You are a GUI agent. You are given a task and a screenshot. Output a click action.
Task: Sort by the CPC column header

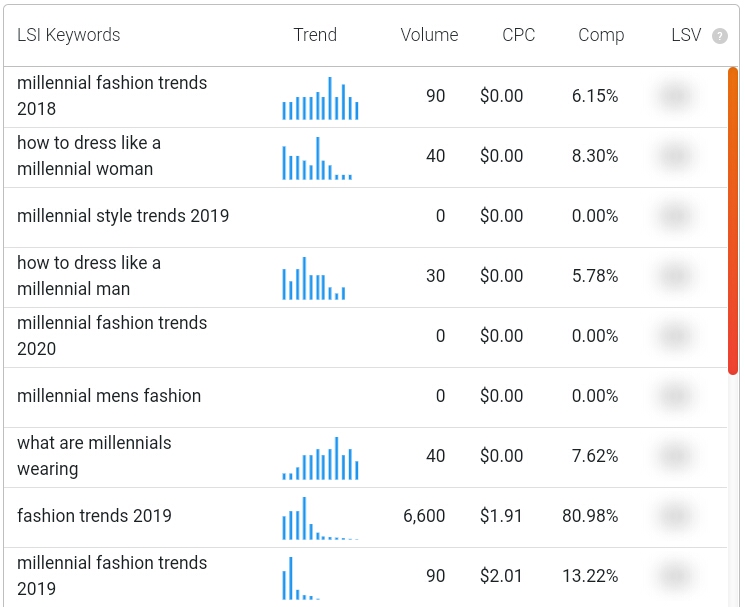coord(518,35)
